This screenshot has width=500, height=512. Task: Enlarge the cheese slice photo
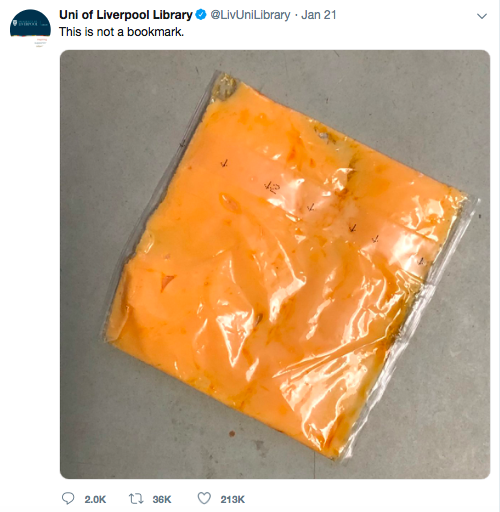click(275, 264)
